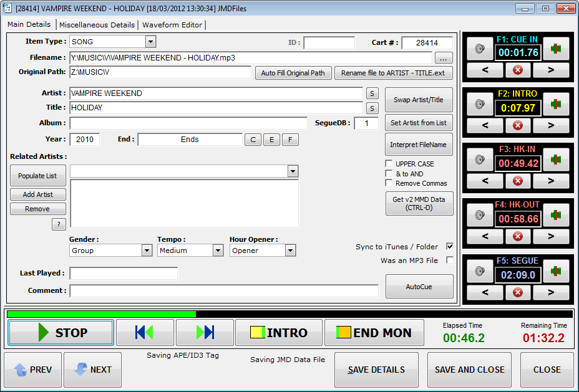Viewport: 579px width, 392px height.
Task: Expand the Related Artists combo box
Action: (293, 171)
